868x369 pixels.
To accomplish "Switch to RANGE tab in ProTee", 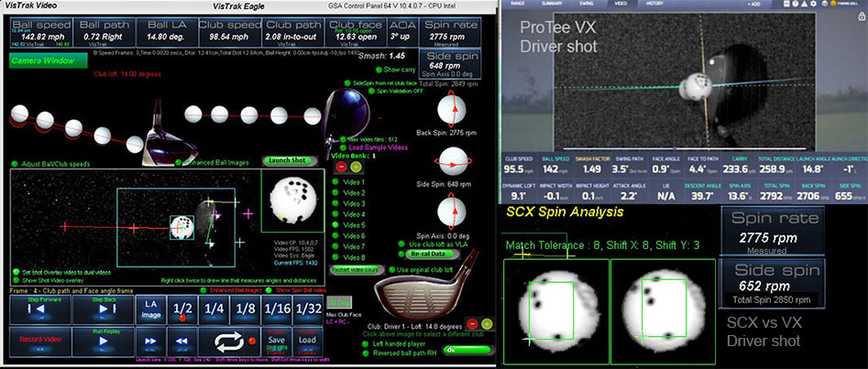I will tap(518, 4).
